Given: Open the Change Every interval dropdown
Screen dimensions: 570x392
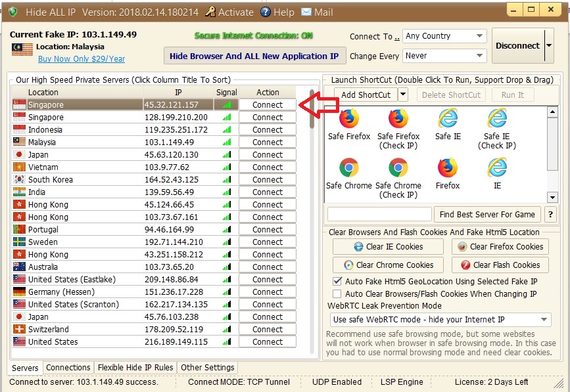Looking at the screenshot, I should 444,56.
